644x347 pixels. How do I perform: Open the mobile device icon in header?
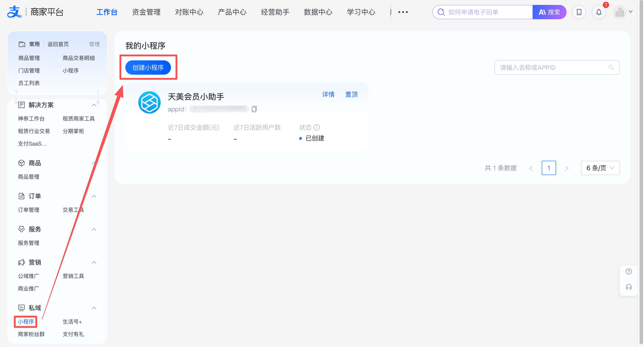(x=579, y=12)
